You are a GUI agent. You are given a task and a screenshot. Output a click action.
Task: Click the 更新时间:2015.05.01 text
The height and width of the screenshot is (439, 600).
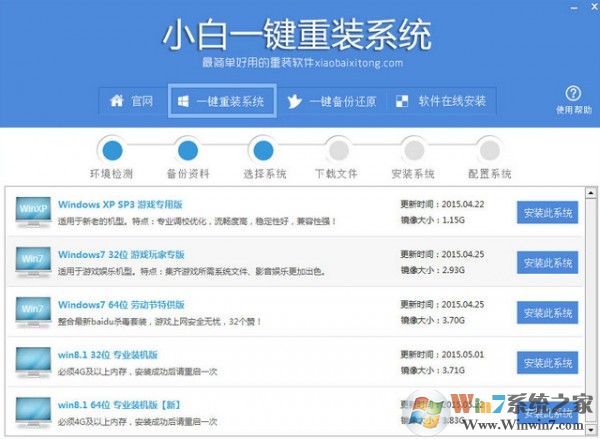pos(442,354)
